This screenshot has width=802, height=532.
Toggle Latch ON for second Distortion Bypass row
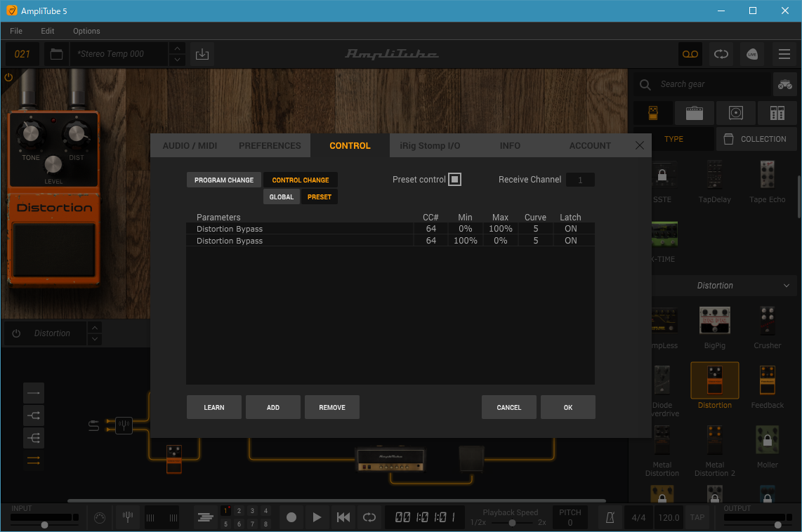click(571, 241)
